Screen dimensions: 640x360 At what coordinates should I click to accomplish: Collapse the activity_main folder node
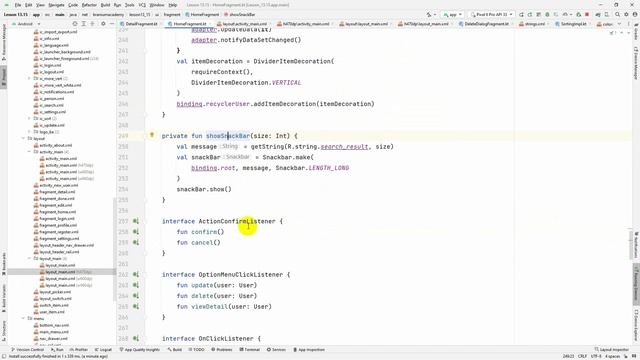[29, 152]
